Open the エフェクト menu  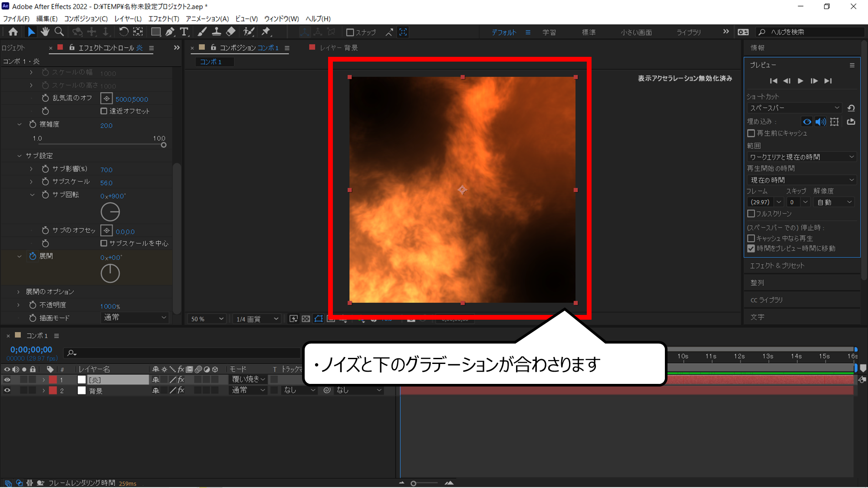[164, 19]
